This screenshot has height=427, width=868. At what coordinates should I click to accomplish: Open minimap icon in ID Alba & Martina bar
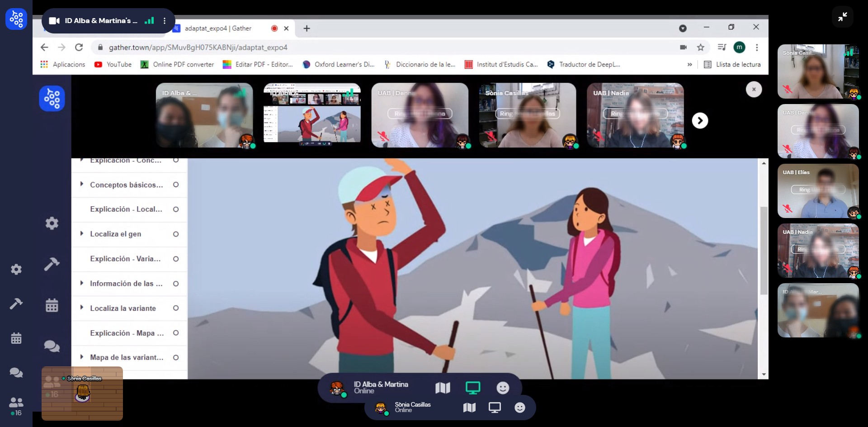coord(443,388)
